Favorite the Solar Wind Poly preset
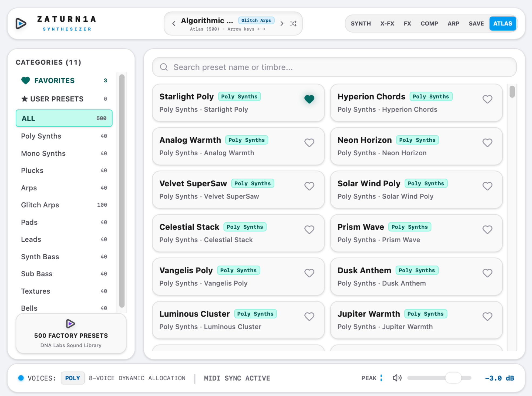 (x=487, y=186)
